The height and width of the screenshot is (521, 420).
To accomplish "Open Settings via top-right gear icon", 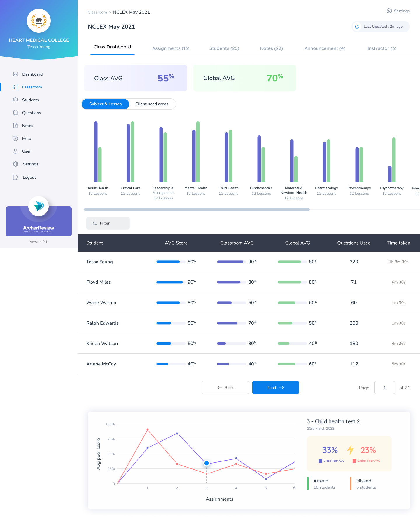I will (x=389, y=11).
